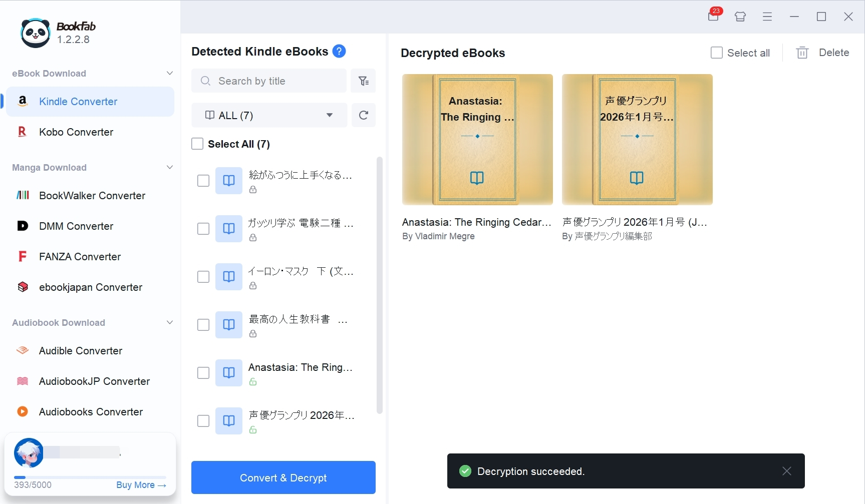865x504 pixels.
Task: Switch to ebookjapan Converter
Action: (x=90, y=287)
